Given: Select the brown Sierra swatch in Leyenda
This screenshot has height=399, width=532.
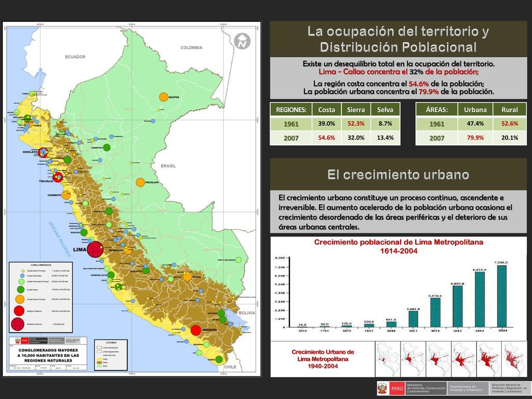Looking at the screenshot, I should 99,362.
